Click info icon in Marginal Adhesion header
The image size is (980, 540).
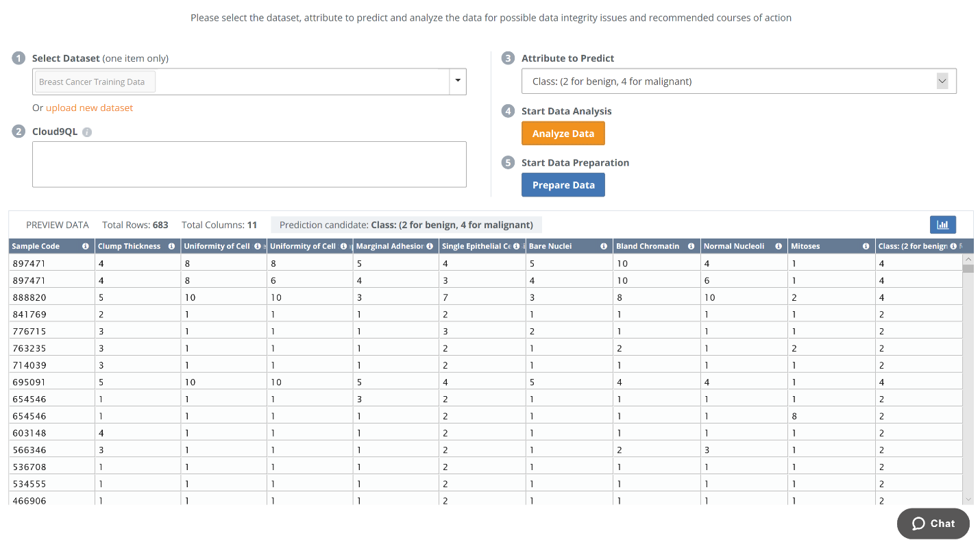click(x=430, y=246)
